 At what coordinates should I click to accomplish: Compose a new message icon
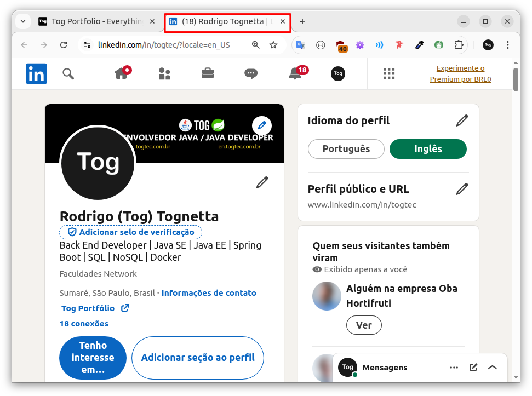(473, 368)
